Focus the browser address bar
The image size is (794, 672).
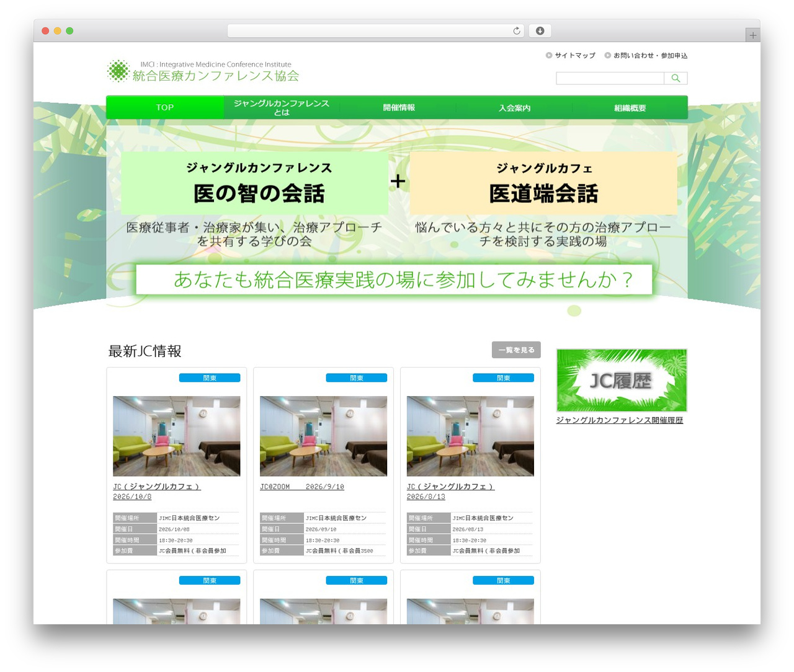point(376,31)
